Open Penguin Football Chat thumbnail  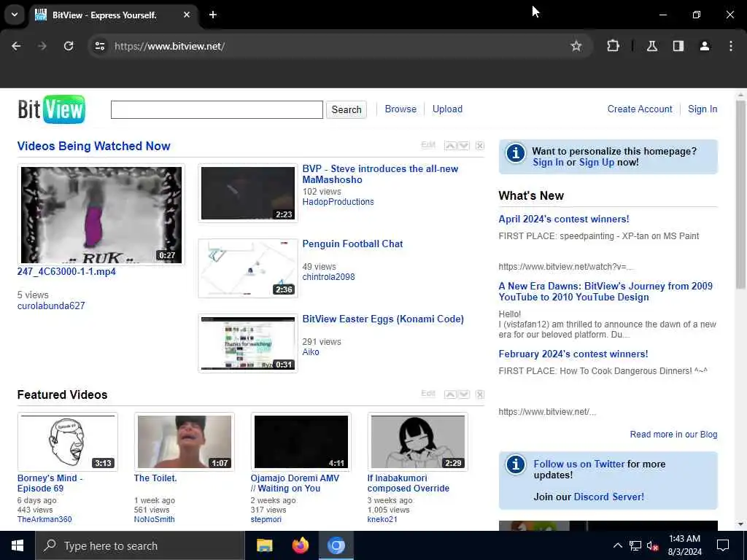tap(248, 268)
